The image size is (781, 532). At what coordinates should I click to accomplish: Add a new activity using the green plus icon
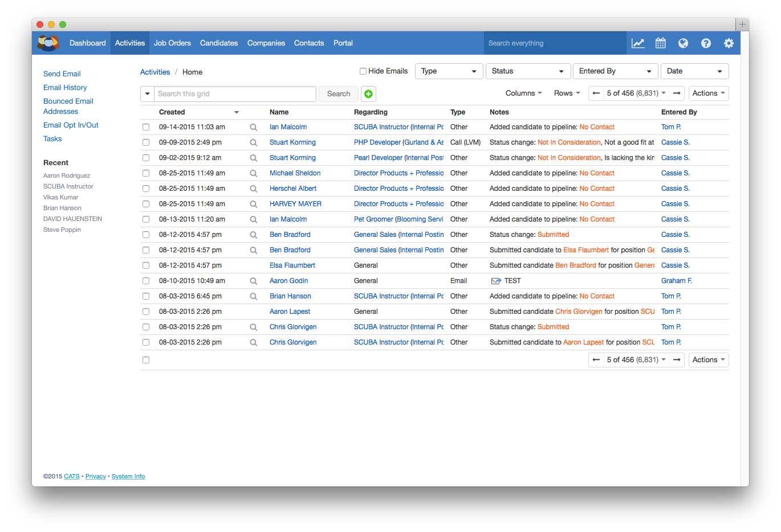point(368,93)
